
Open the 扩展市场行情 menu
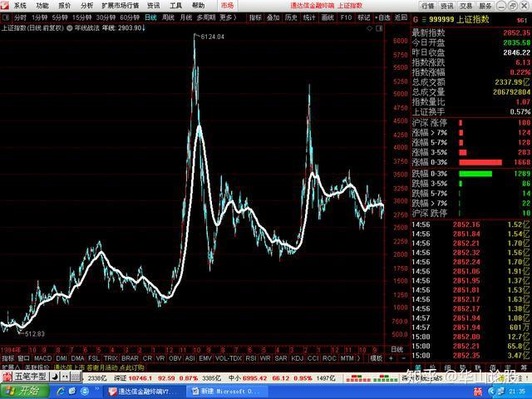[120, 6]
